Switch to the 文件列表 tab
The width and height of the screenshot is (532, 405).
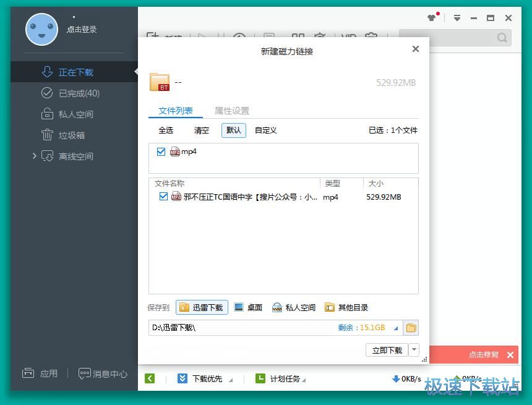click(176, 111)
